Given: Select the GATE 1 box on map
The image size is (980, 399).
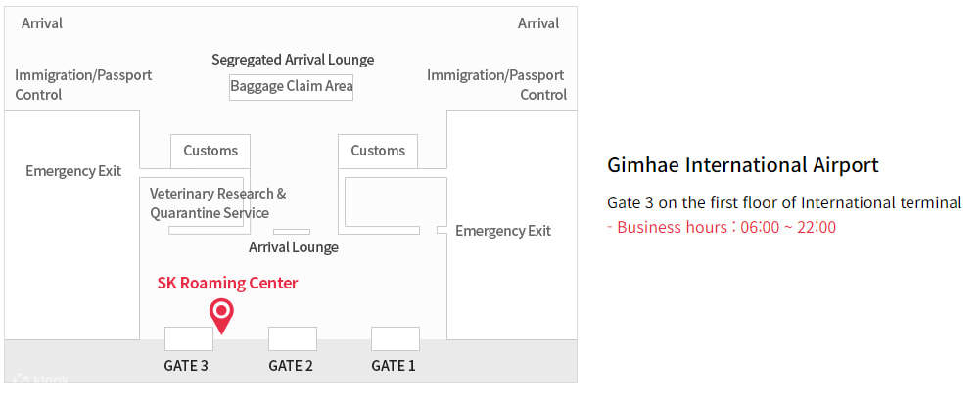Looking at the screenshot, I should tap(396, 338).
